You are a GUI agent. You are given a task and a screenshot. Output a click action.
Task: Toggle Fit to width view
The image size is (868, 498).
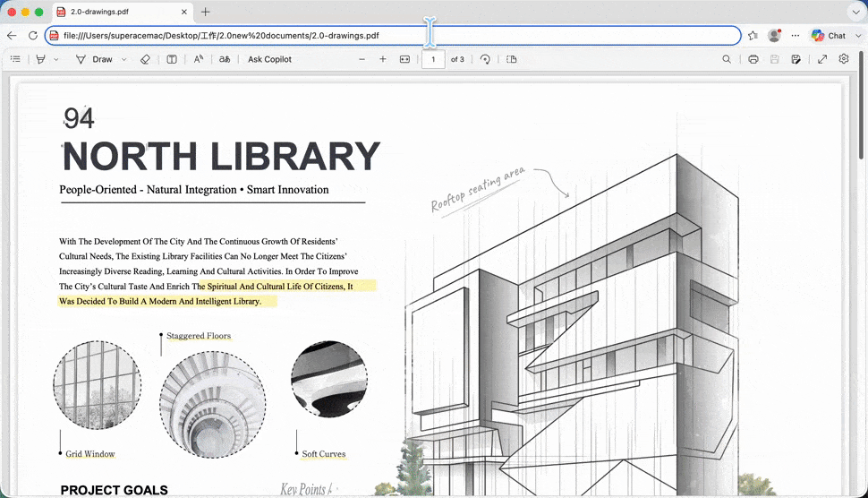coord(404,59)
